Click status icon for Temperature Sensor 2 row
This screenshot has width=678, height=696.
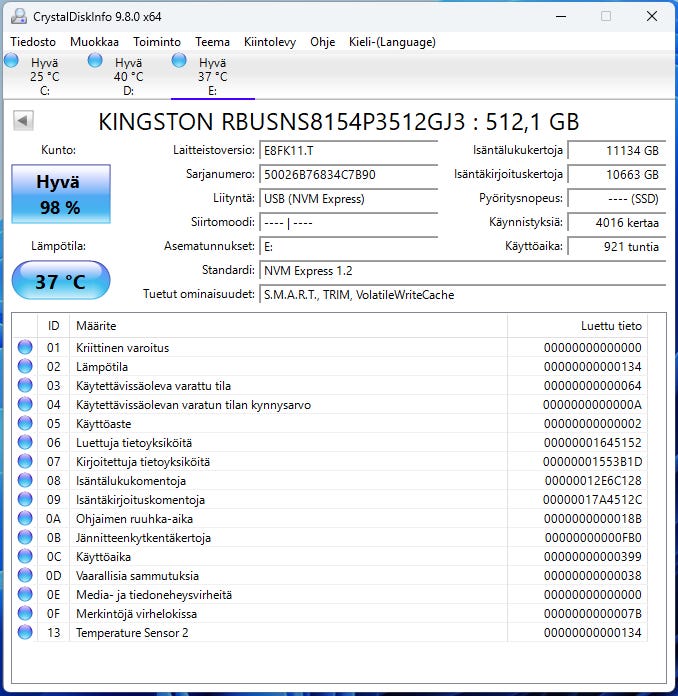pos(25,632)
